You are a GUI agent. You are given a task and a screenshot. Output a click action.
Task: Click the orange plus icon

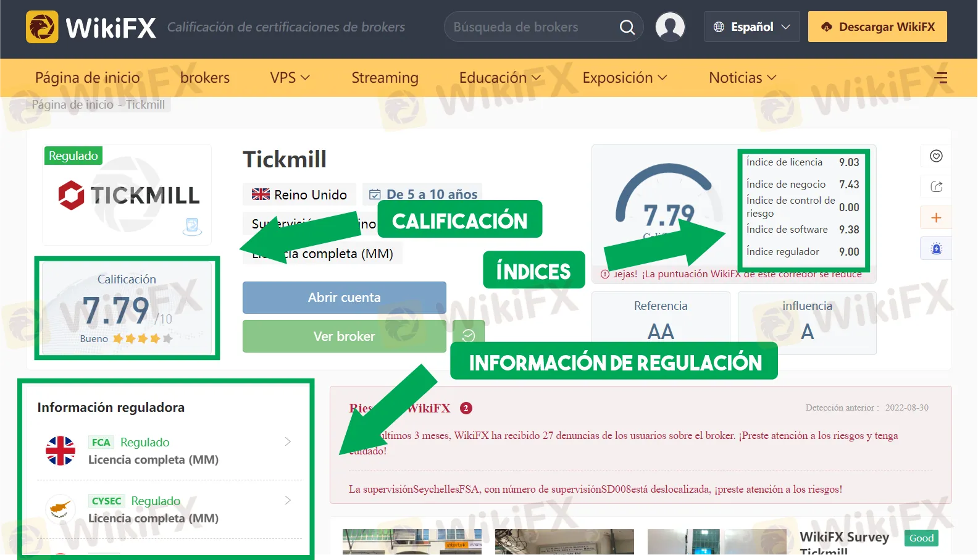(x=936, y=218)
